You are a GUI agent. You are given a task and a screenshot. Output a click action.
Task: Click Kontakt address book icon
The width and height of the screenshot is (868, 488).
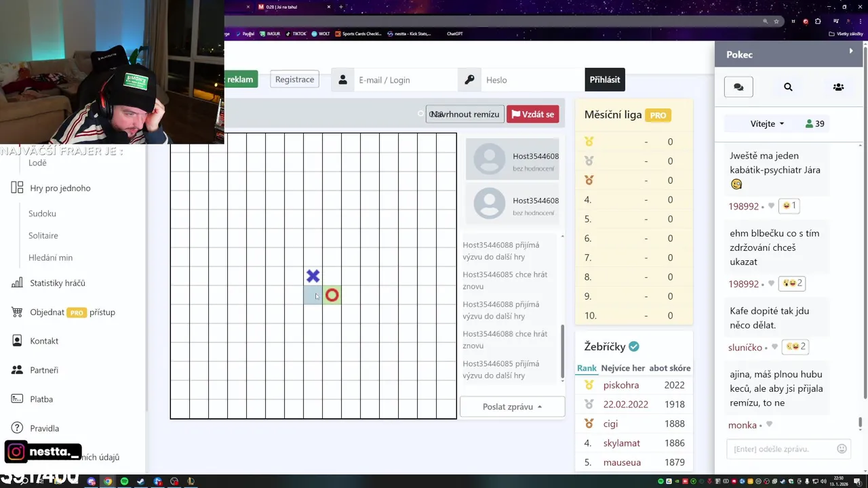pos(17,341)
